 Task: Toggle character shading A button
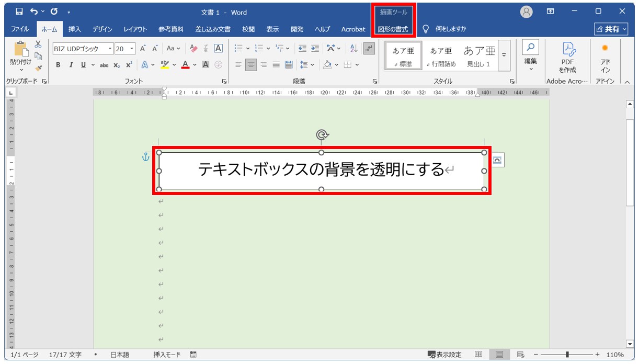206,65
